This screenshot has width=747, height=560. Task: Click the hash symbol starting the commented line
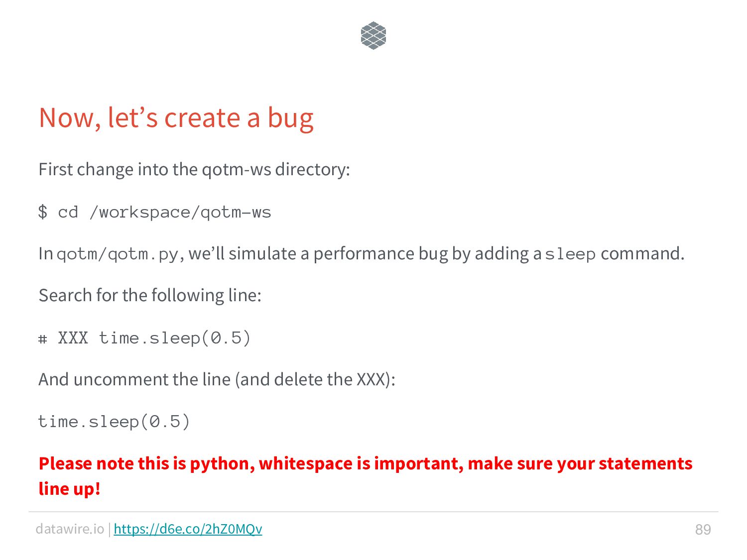[43, 338]
